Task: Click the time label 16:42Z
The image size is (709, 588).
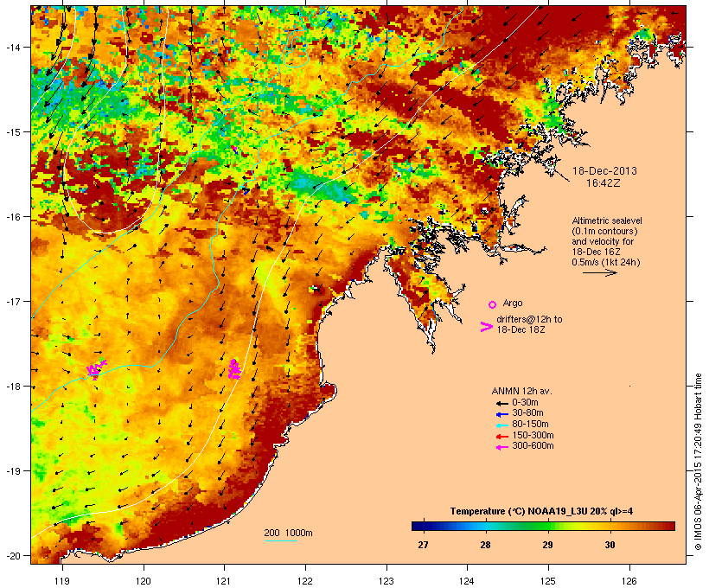Action: point(604,183)
